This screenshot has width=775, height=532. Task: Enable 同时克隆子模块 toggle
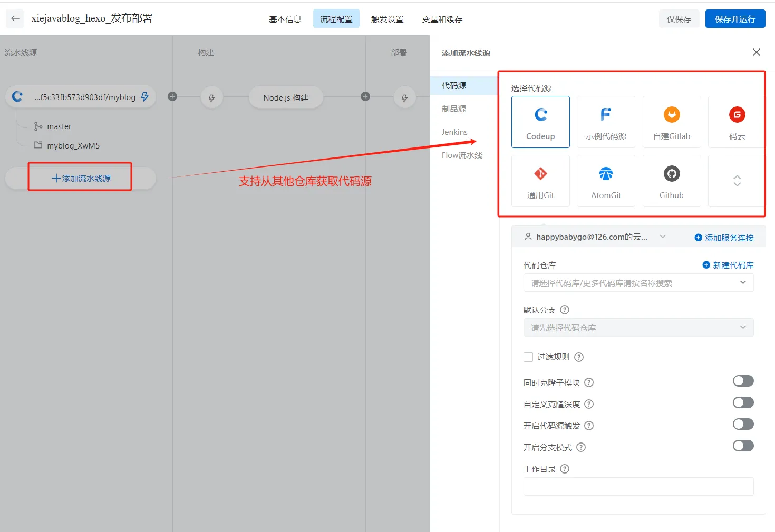pos(743,380)
